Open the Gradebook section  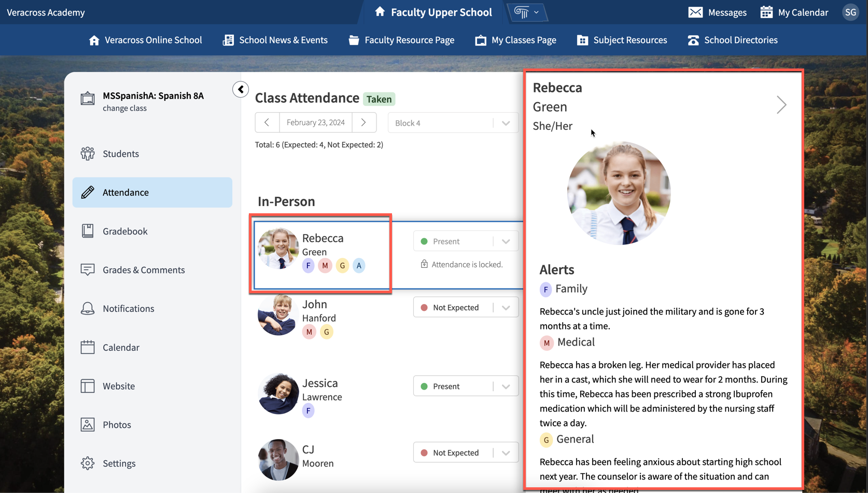pos(125,231)
